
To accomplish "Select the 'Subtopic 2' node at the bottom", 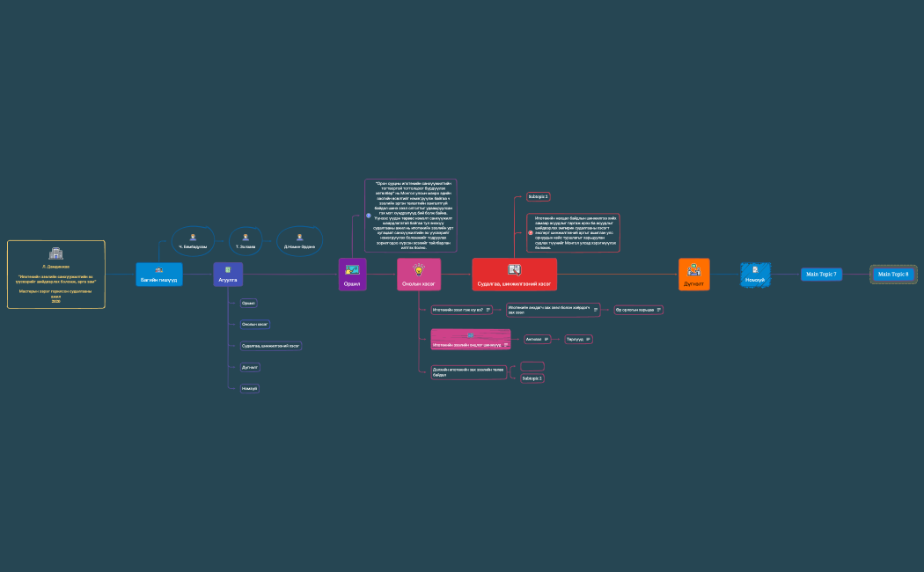I will [532, 378].
